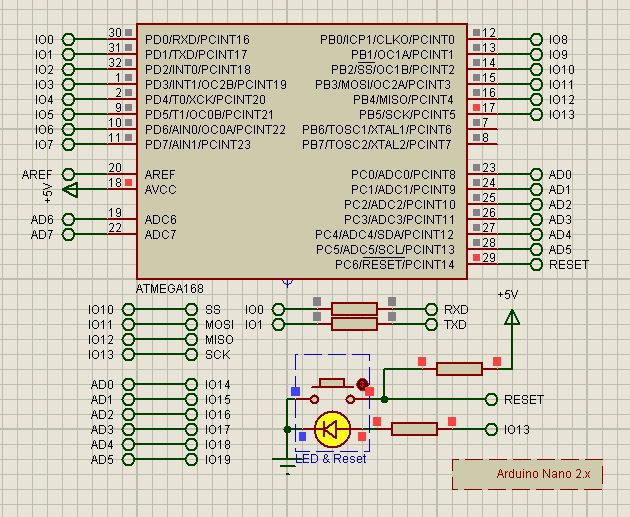Click the IO14 terminal
This screenshot has height=517, width=630.
191,384
